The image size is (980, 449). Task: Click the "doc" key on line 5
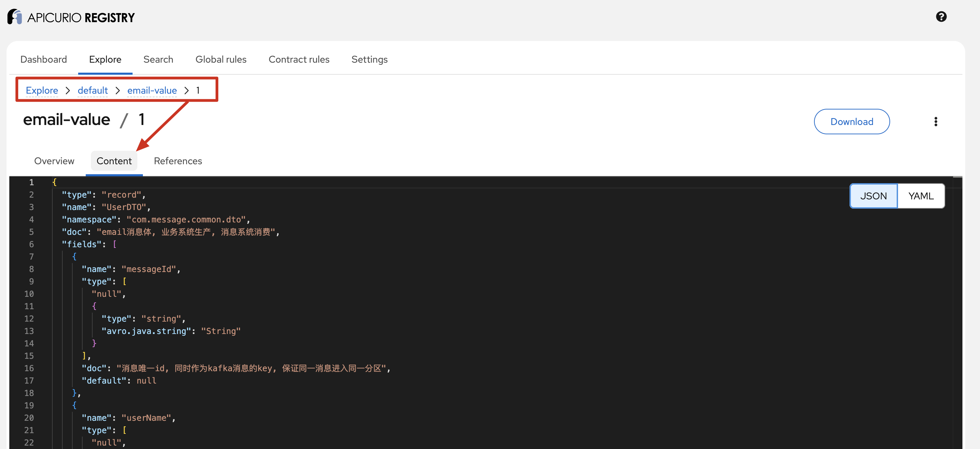[74, 232]
